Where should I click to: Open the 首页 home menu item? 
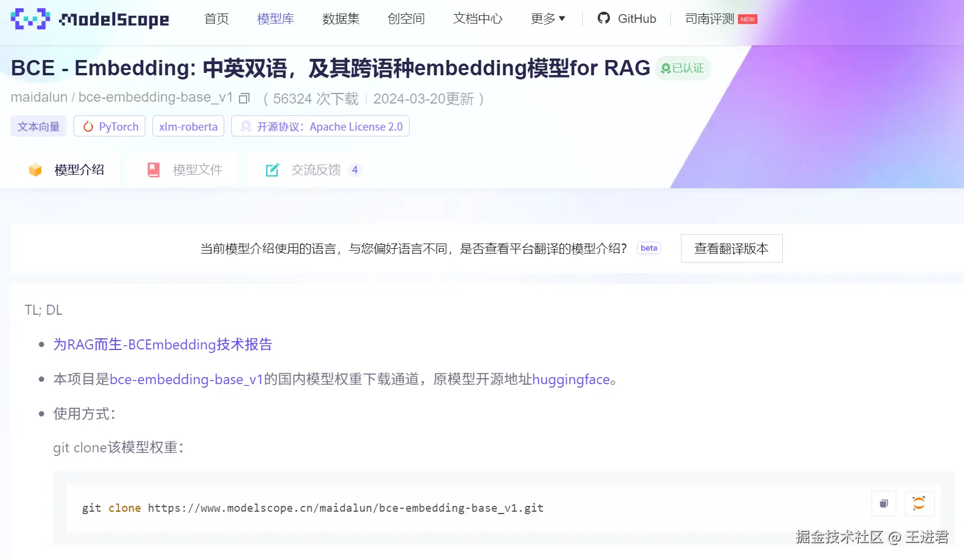217,19
